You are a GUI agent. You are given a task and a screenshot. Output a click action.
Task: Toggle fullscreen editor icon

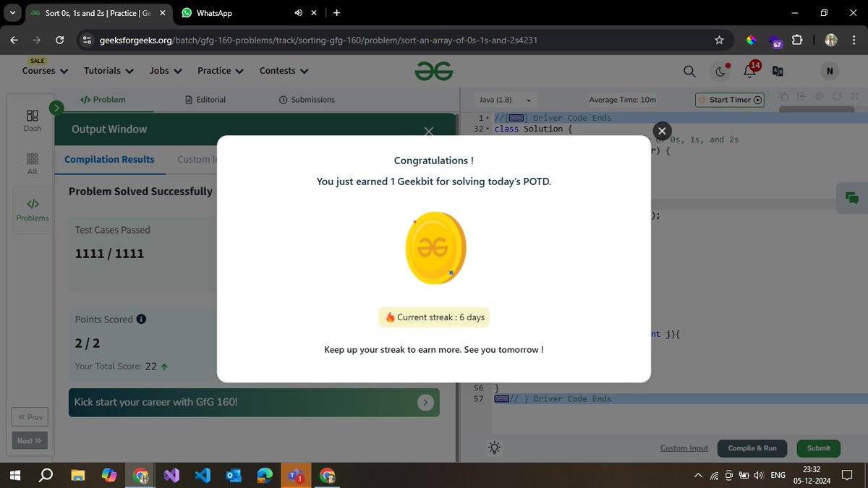tap(855, 96)
